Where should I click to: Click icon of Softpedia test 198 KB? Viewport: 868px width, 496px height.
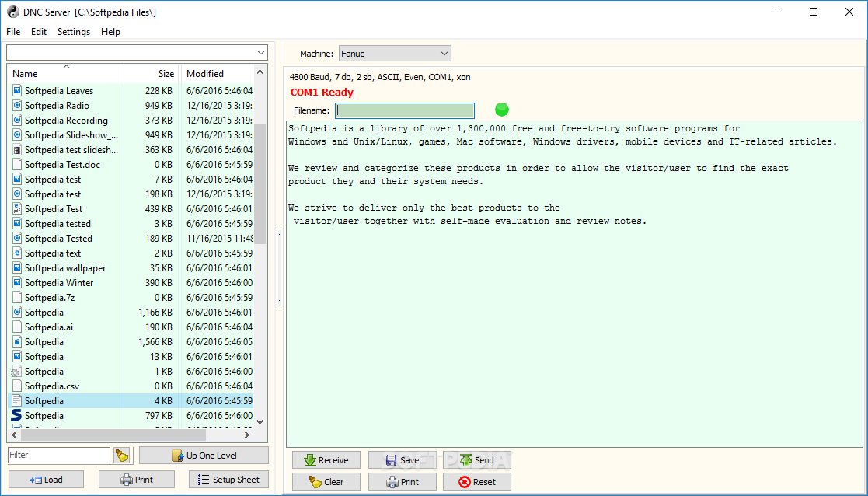coord(16,194)
